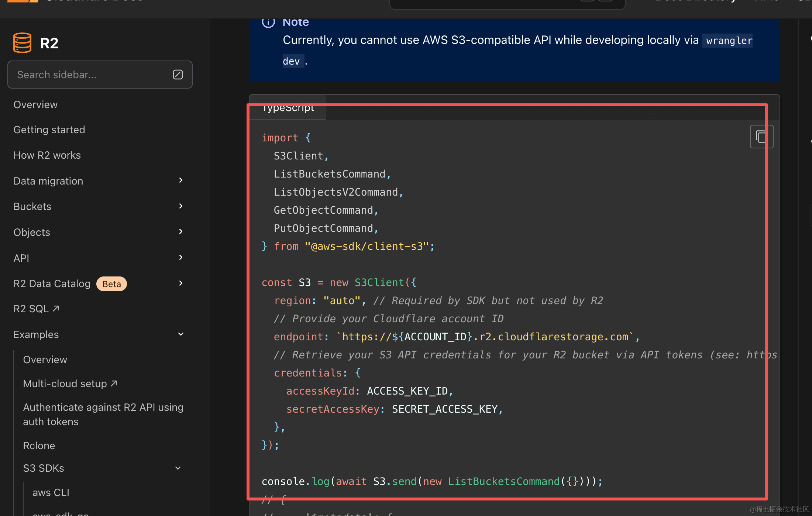The height and width of the screenshot is (516, 812).
Task: Collapse the Examples section chevron
Action: click(181, 334)
